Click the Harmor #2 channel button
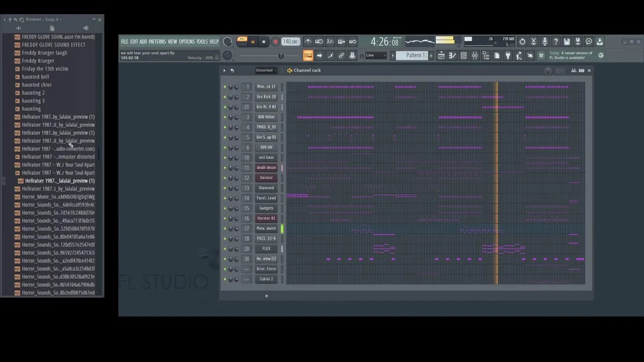The height and width of the screenshot is (362, 644). tap(266, 218)
